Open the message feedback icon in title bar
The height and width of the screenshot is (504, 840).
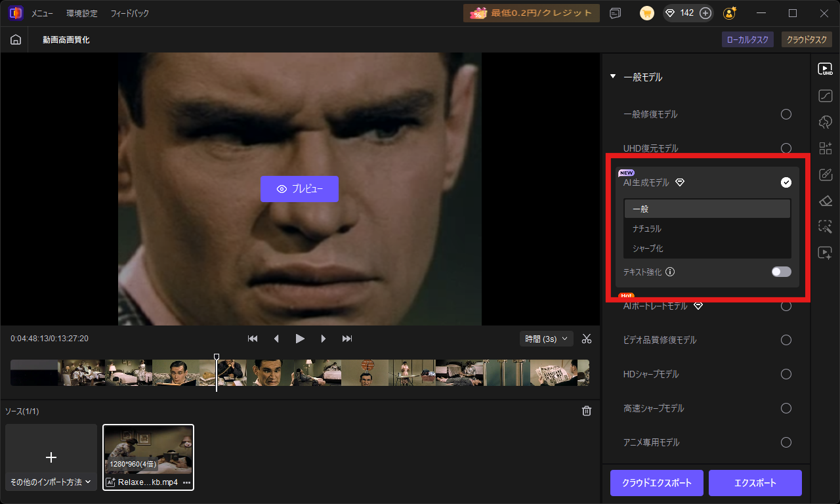click(615, 13)
